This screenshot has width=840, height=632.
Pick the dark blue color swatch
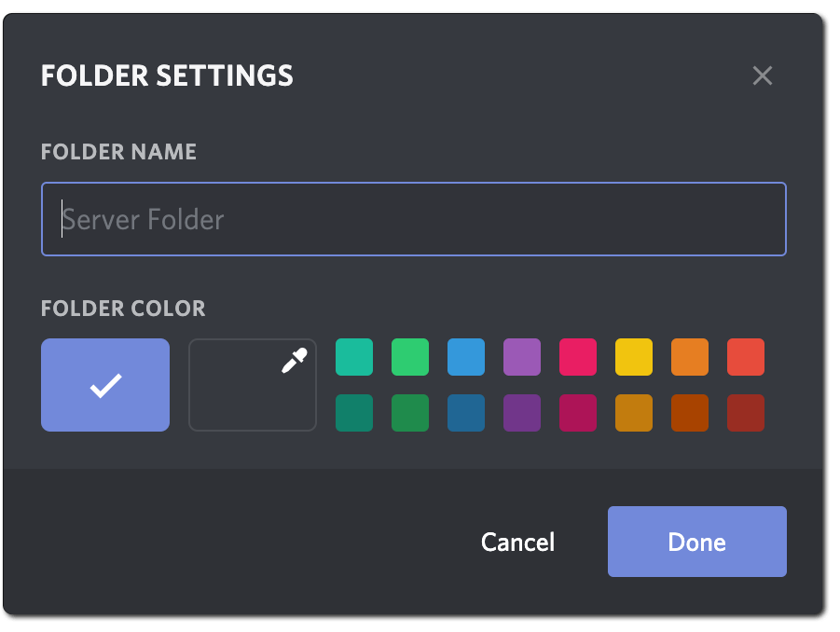tap(466, 413)
